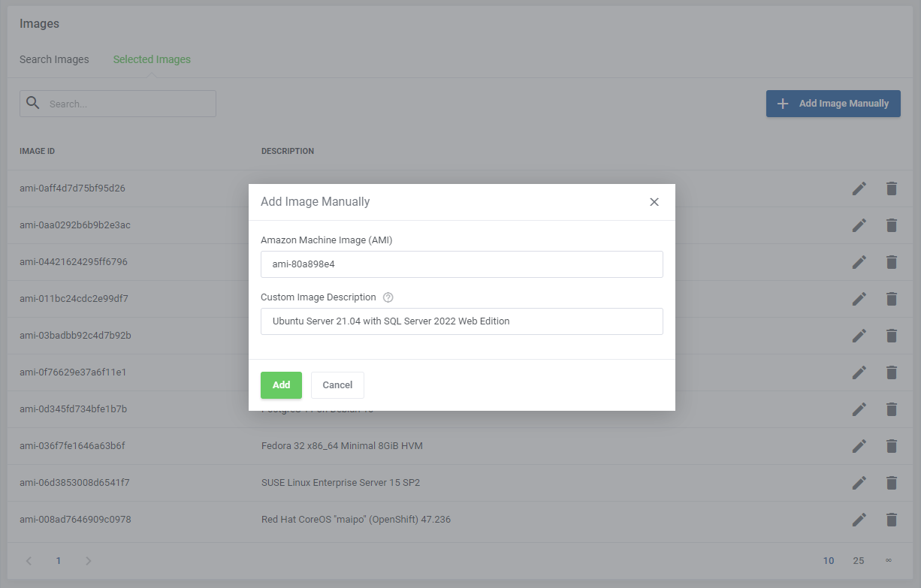Click the next page chevron

tap(88, 560)
